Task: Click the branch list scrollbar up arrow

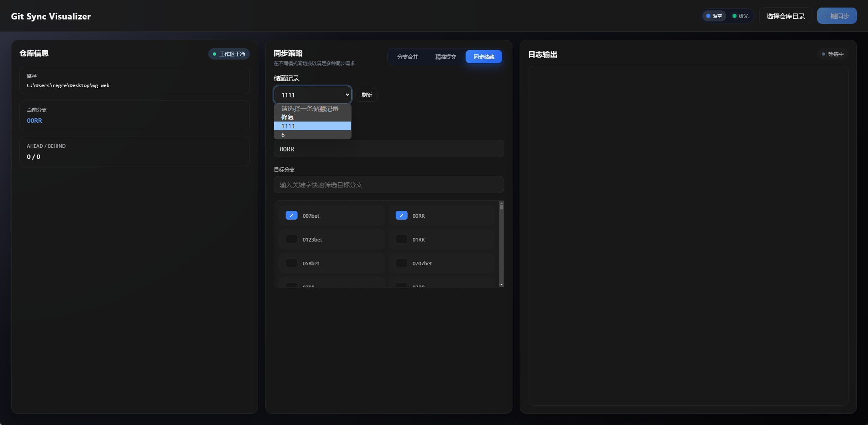Action: coord(501,203)
